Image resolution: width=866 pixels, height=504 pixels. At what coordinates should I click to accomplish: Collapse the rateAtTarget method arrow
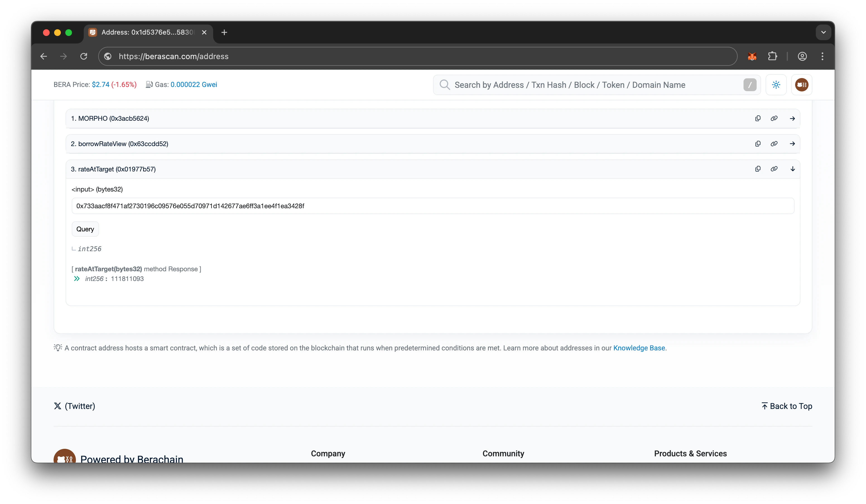click(792, 169)
